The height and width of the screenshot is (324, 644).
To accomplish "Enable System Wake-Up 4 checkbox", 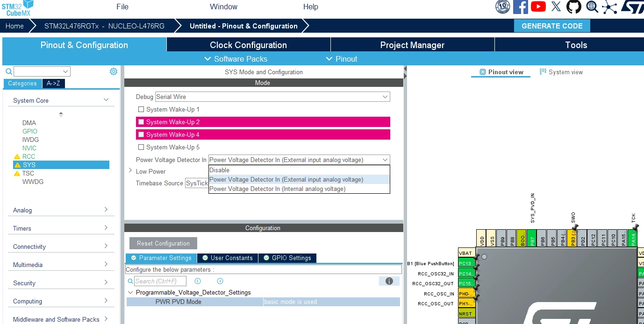I will click(x=141, y=134).
